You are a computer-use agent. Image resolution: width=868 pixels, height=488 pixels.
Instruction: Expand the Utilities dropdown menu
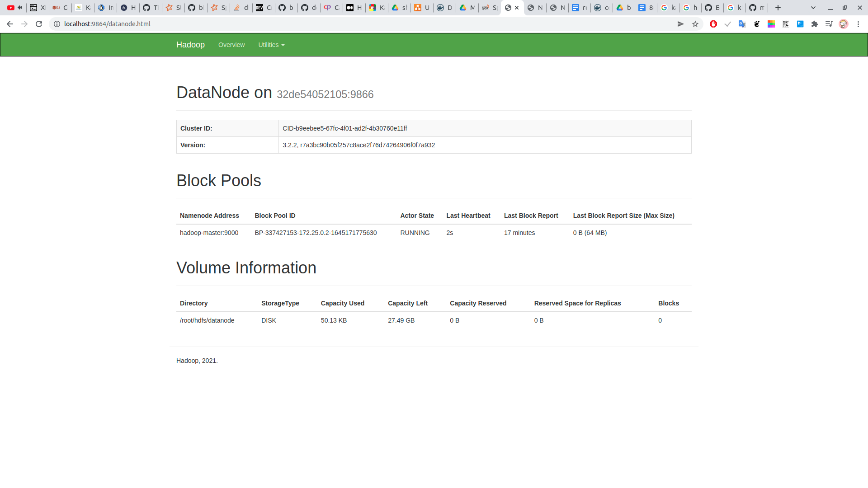pyautogui.click(x=271, y=45)
